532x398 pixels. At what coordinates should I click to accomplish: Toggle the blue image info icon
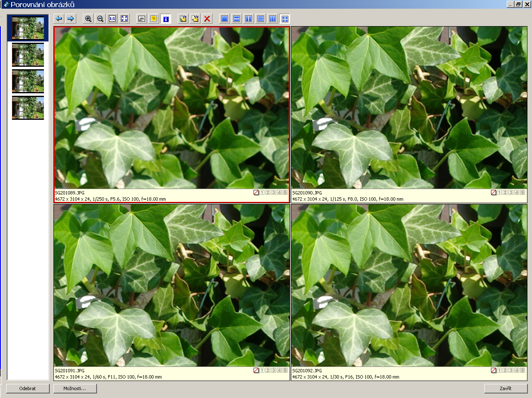click(166, 19)
